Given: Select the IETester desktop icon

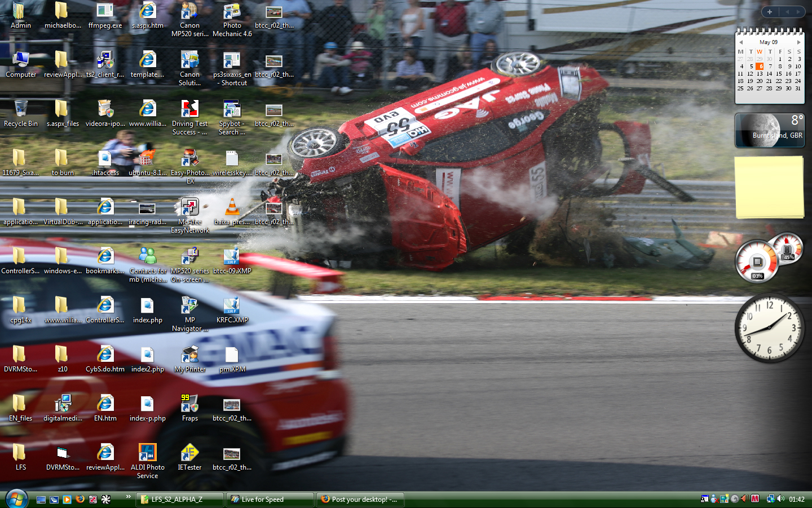Looking at the screenshot, I should (189, 458).
